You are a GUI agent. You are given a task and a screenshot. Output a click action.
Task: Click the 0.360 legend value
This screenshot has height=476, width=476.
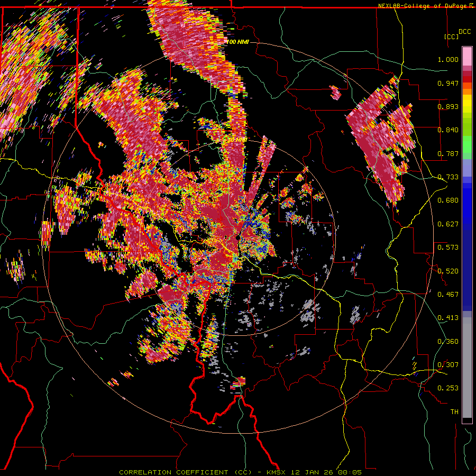tap(448, 342)
